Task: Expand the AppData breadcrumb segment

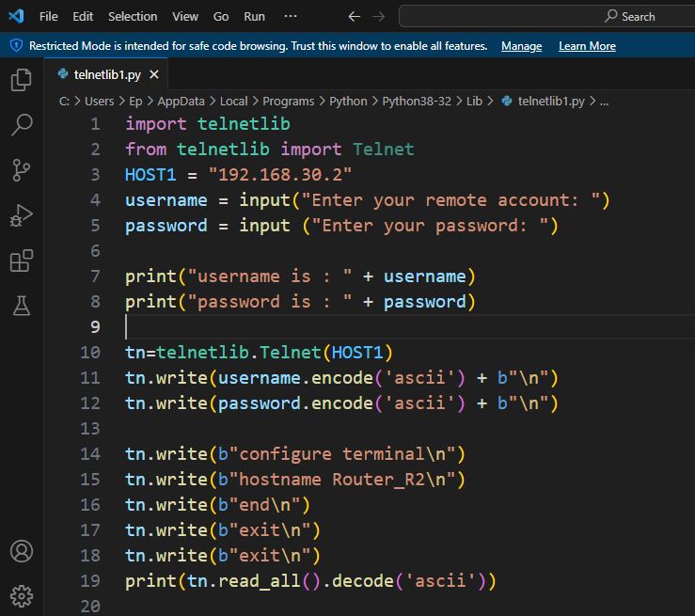Action: click(x=181, y=101)
